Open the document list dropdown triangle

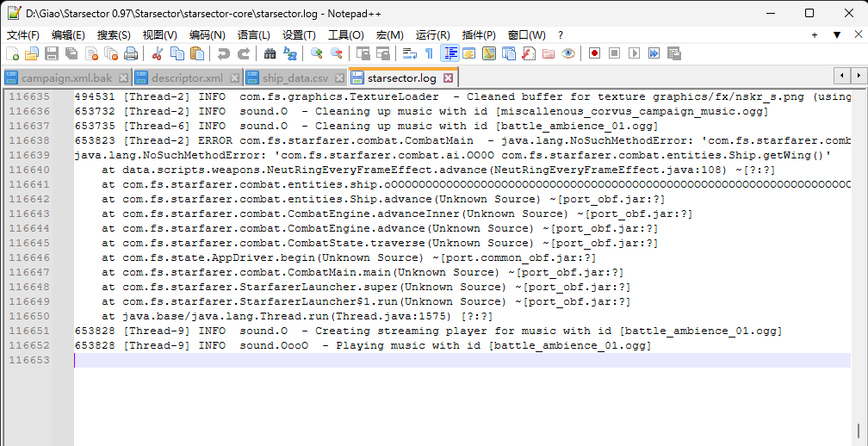(x=836, y=35)
